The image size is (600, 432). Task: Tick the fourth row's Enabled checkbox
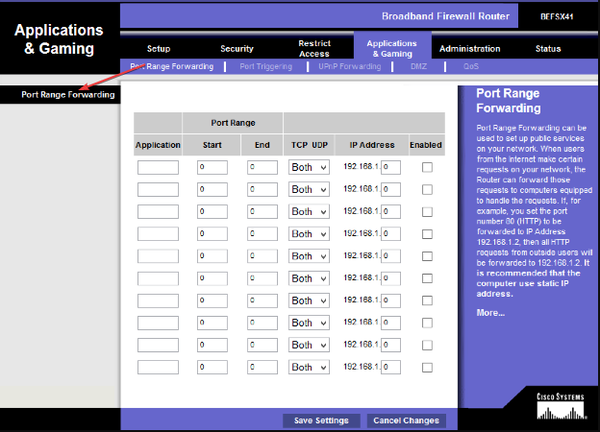427,234
